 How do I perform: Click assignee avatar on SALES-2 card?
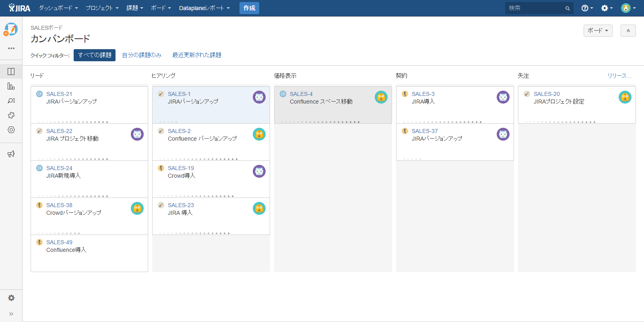[259, 134]
